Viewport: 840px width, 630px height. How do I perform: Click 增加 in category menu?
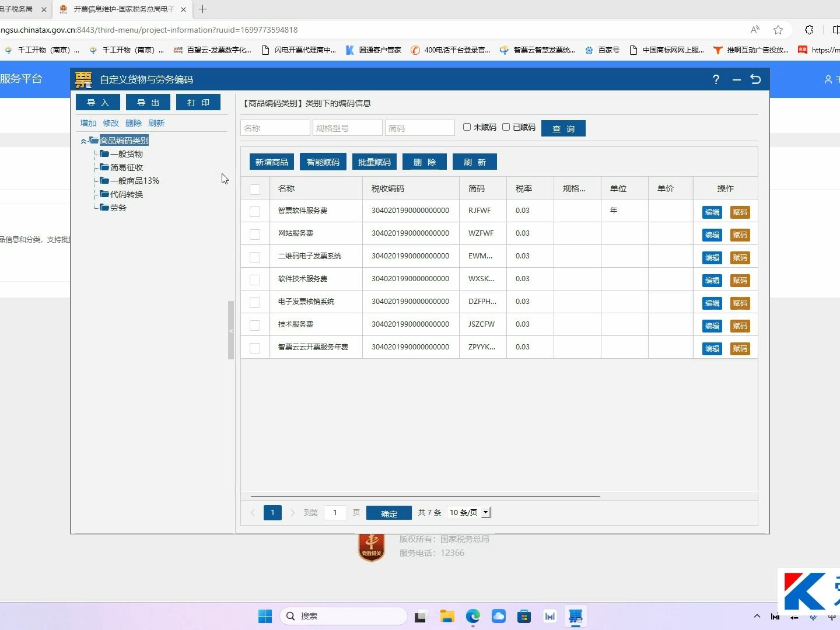(x=88, y=123)
